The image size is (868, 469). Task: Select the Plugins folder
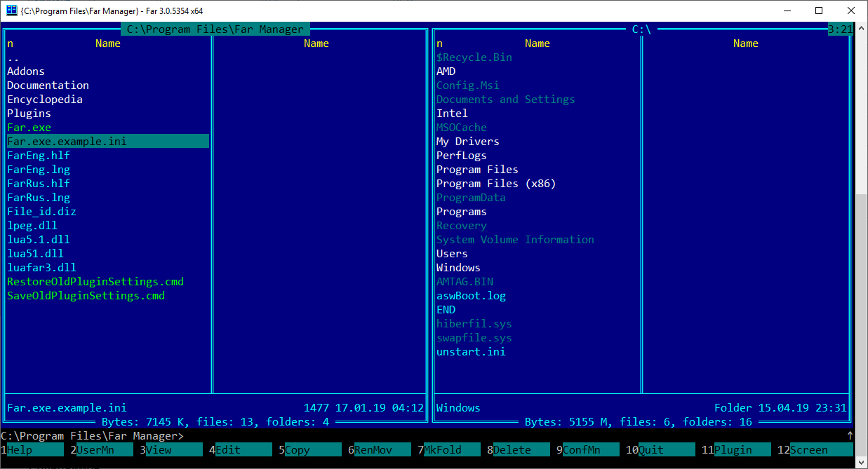point(29,114)
